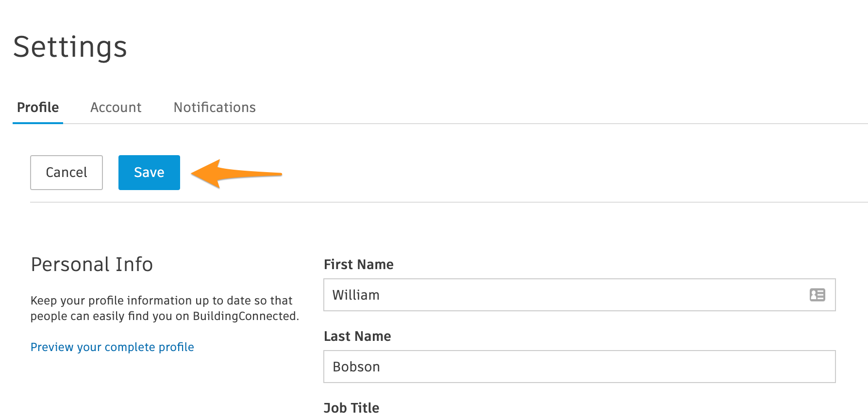Click the blue underline beneath the Profile tab
Screen dimensions: 868x417
tap(38, 123)
